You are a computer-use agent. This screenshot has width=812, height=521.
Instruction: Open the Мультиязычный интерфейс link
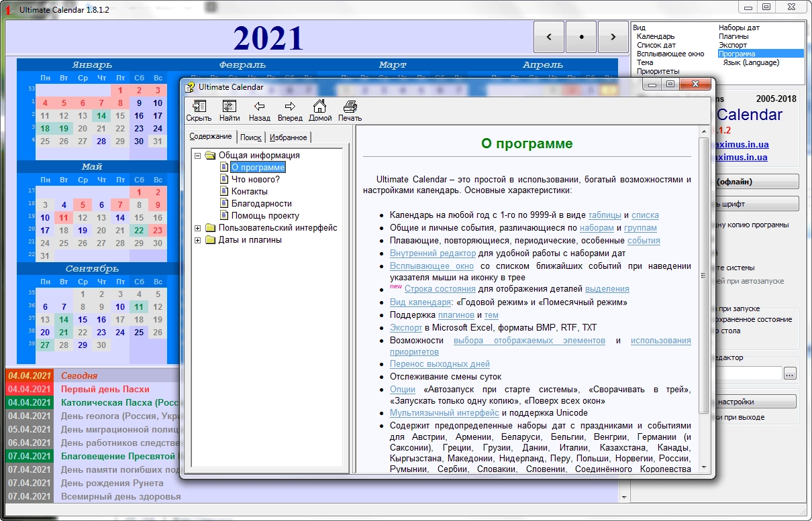[x=444, y=413]
